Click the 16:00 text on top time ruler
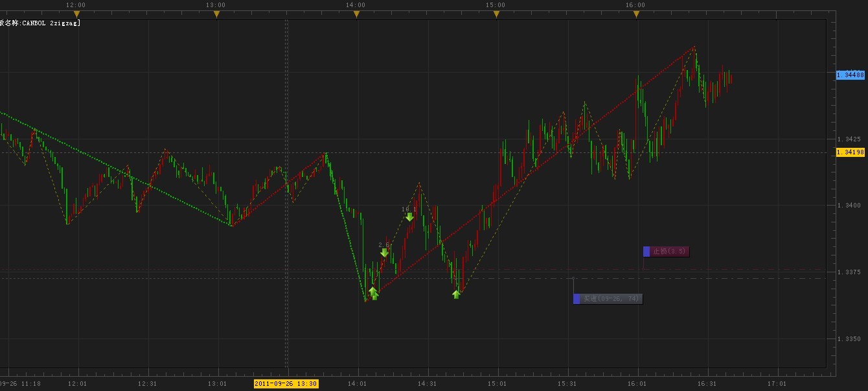The image size is (868, 391). [x=635, y=5]
